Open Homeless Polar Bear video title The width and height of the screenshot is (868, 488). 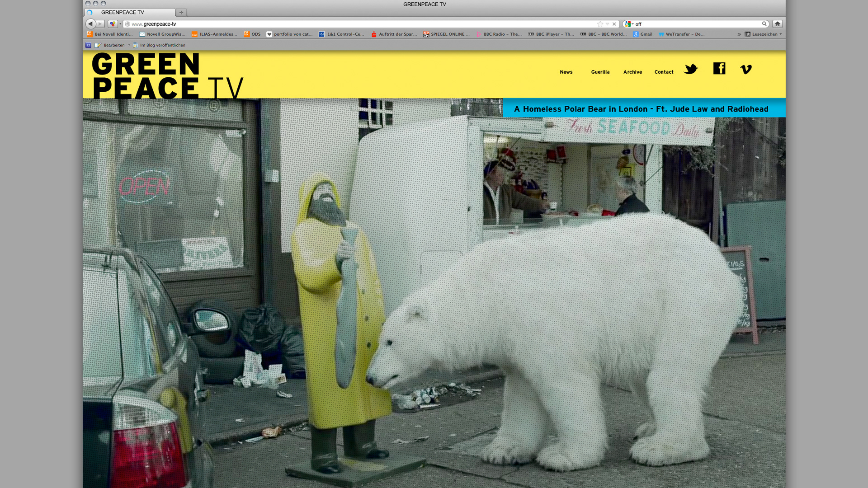(x=641, y=109)
